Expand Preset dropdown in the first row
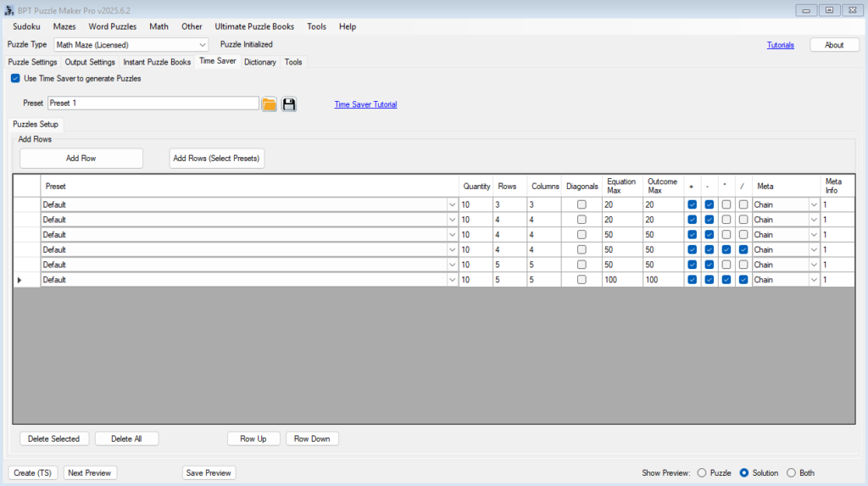Viewport: 868px width, 486px height. [x=451, y=204]
